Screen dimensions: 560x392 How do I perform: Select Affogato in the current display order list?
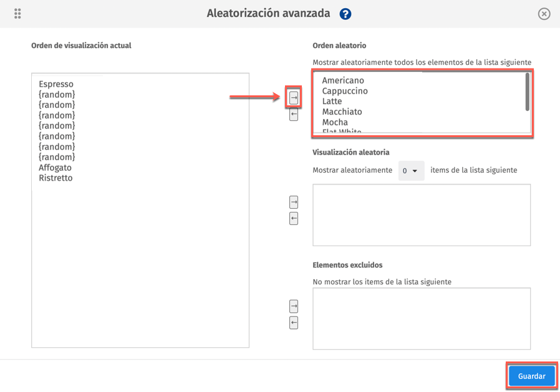click(55, 167)
